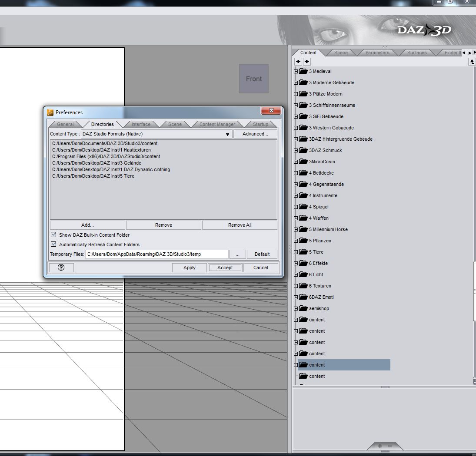The height and width of the screenshot is (456, 476).
Task: Click the plus icon below the content pane
Action: 380,446
